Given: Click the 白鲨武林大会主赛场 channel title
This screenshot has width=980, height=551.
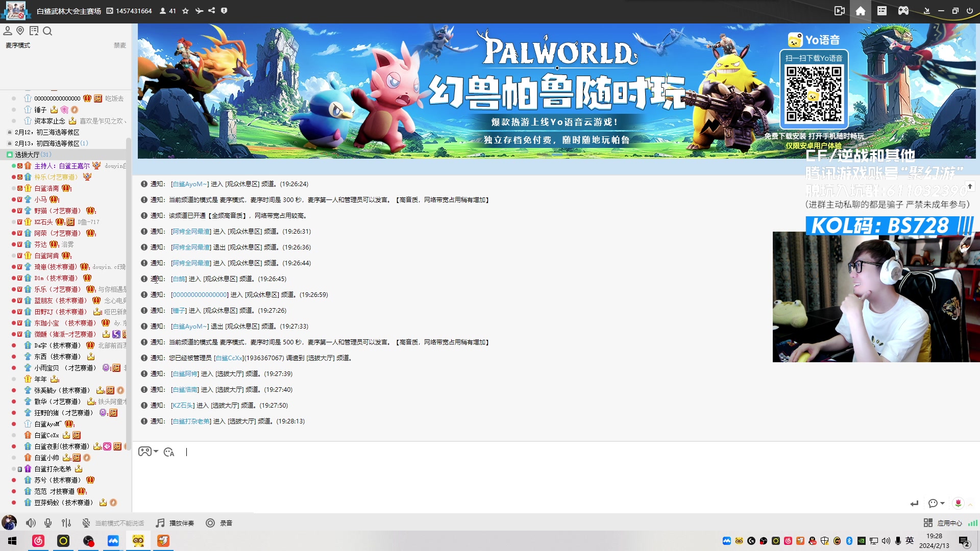Looking at the screenshot, I should 69,11.
